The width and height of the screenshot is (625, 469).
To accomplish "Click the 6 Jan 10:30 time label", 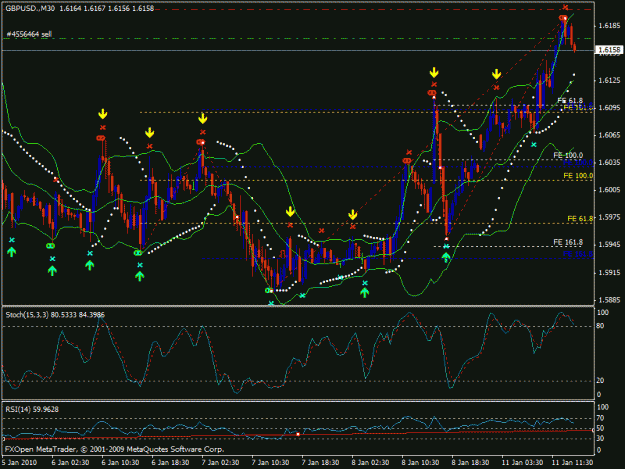I will [120, 463].
